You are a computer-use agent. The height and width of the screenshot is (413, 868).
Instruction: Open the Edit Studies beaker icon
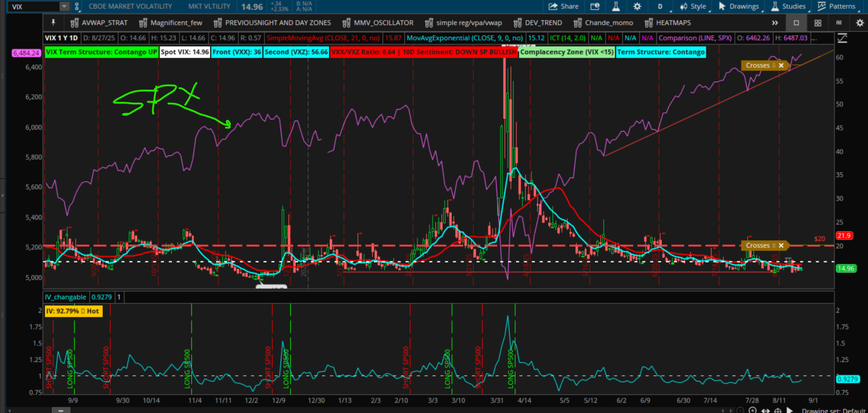click(616, 6)
